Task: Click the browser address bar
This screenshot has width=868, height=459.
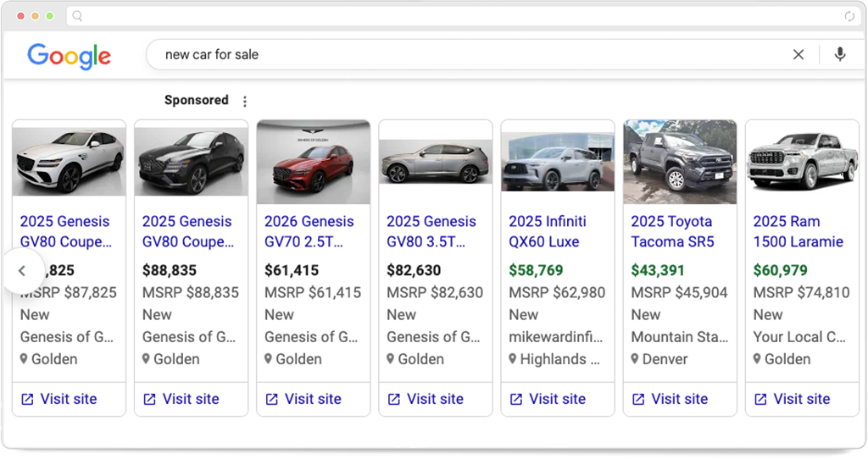Action: 462,16
